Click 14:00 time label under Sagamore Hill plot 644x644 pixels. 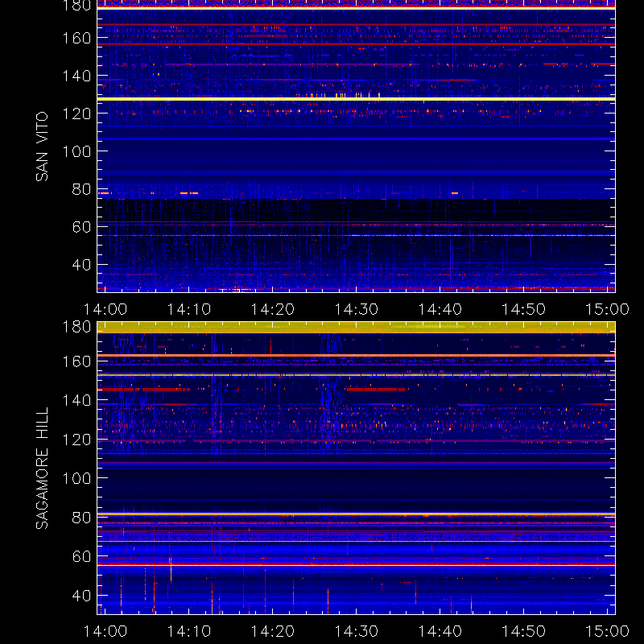pyautogui.click(x=105, y=631)
